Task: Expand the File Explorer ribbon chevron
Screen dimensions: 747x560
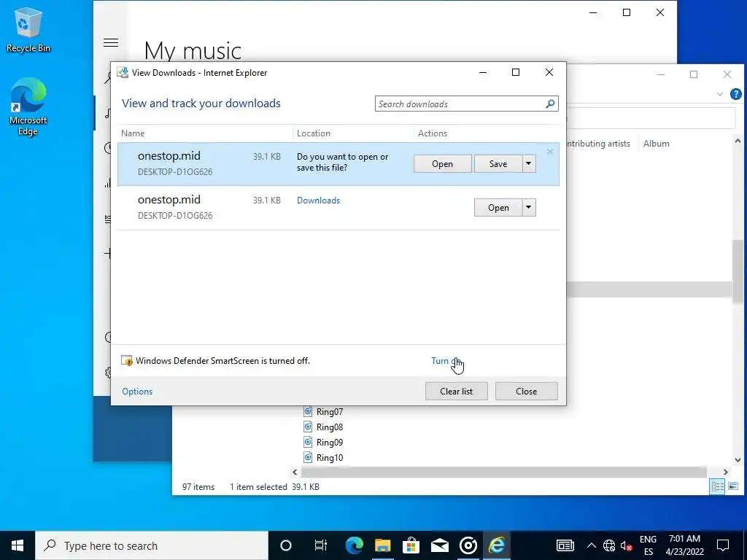Action: [719, 94]
